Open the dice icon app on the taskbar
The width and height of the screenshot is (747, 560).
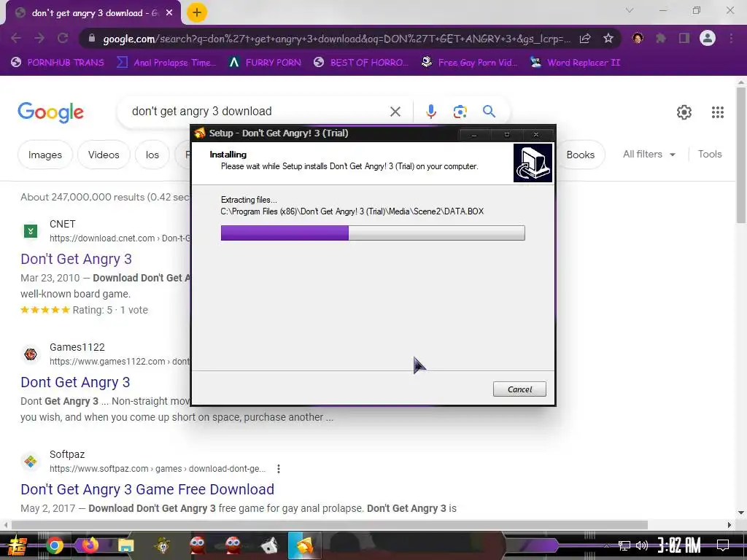tap(270, 545)
